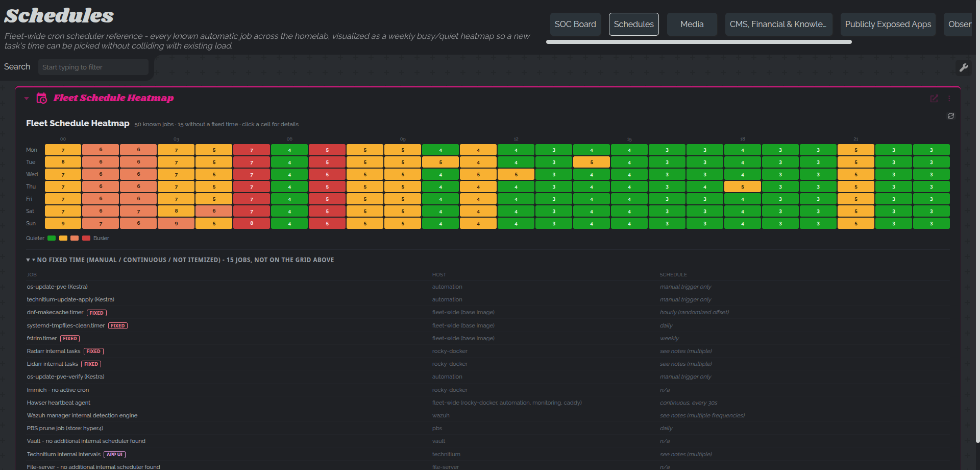The height and width of the screenshot is (470, 980).
Task: Open Saturday 03:00 cell showing 8
Action: (176, 212)
